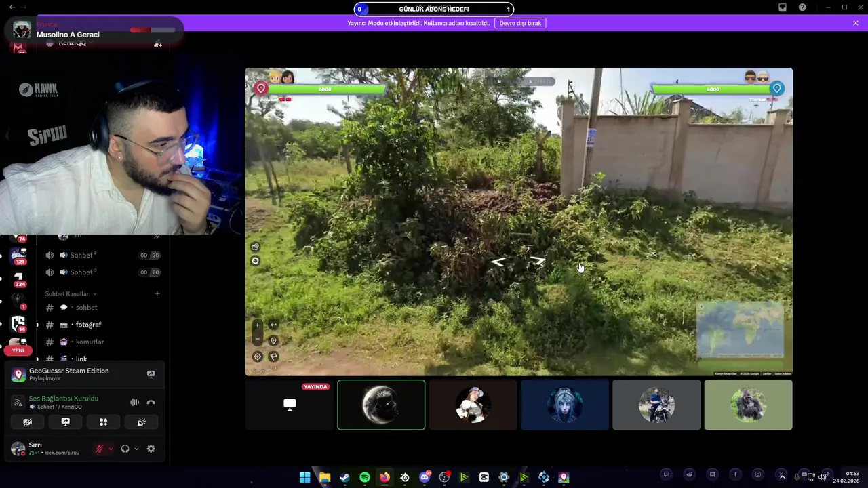This screenshot has width=868, height=488.
Task: Click the YENİ unread mentions pill
Action: click(18, 350)
